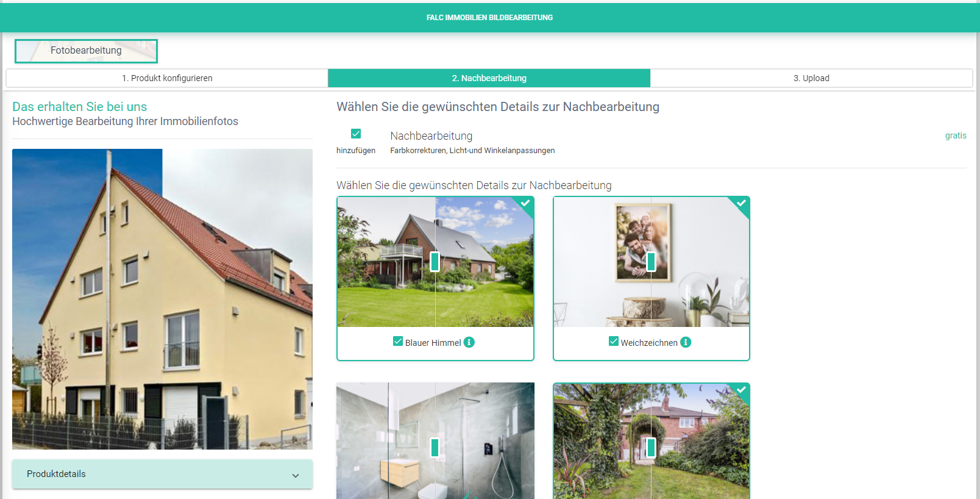Grab before-after slider handle on house garden image
This screenshot has height=499, width=980.
(x=435, y=262)
